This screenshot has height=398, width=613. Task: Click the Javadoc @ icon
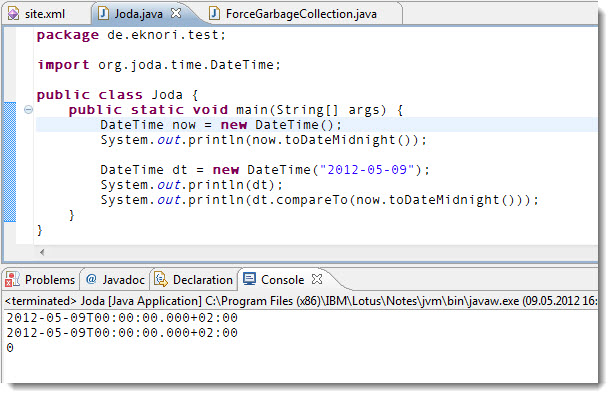click(91, 279)
